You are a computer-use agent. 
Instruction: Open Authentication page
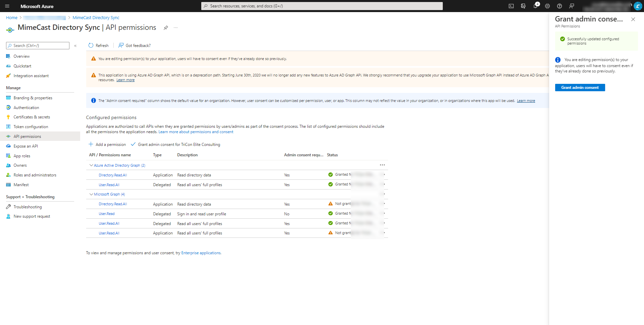26,108
